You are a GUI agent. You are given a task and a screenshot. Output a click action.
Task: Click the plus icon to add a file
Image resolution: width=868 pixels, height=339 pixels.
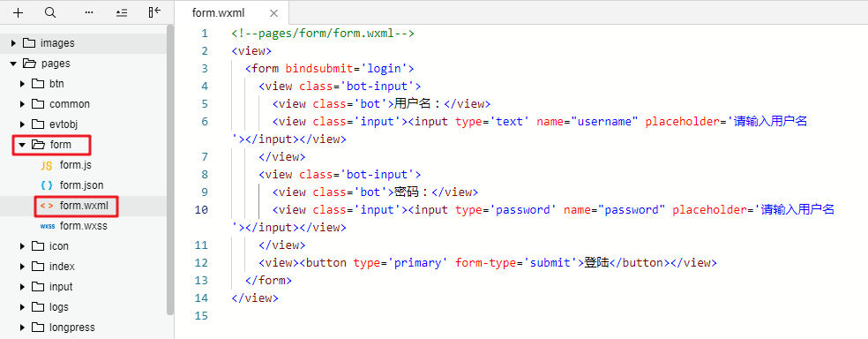pos(19,12)
